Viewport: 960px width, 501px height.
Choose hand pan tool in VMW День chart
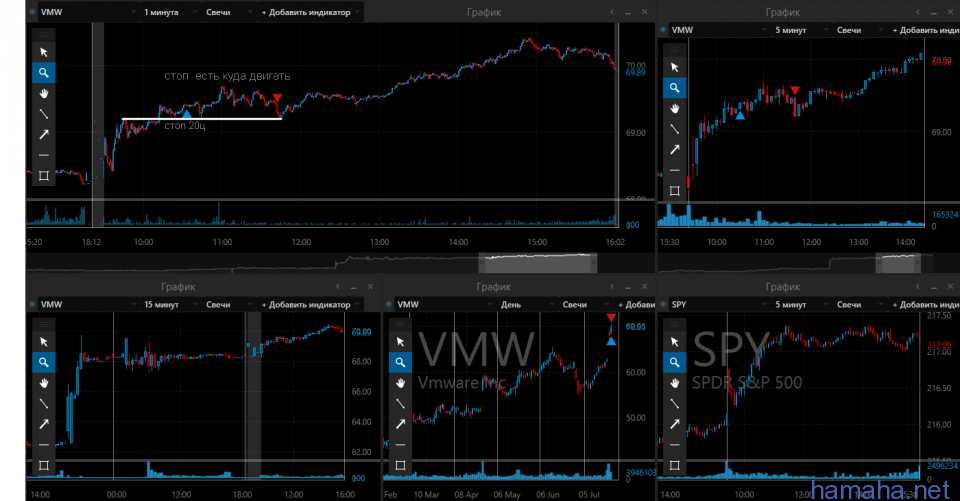[x=400, y=383]
